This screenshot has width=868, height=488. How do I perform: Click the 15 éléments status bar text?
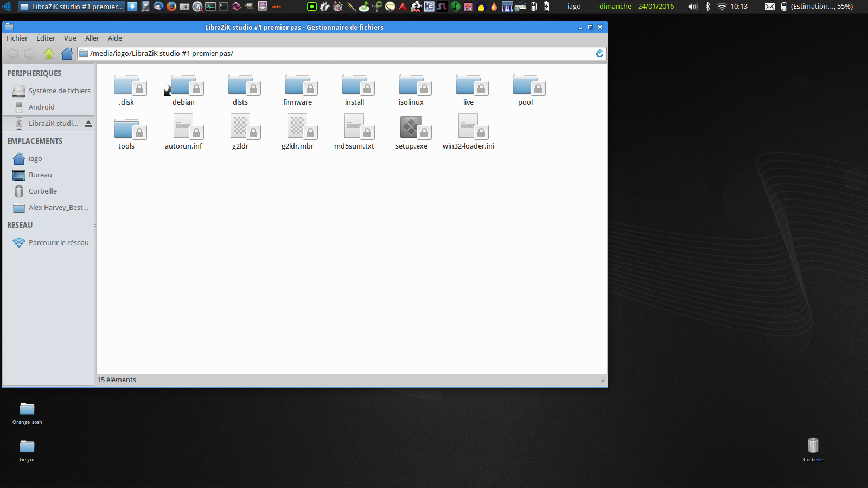(x=117, y=380)
